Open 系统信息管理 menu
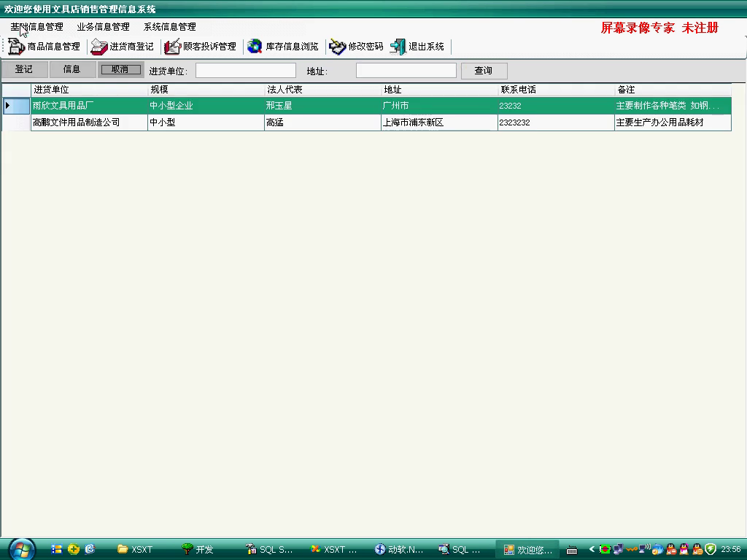Viewport: 747px width, 560px height. (x=169, y=27)
